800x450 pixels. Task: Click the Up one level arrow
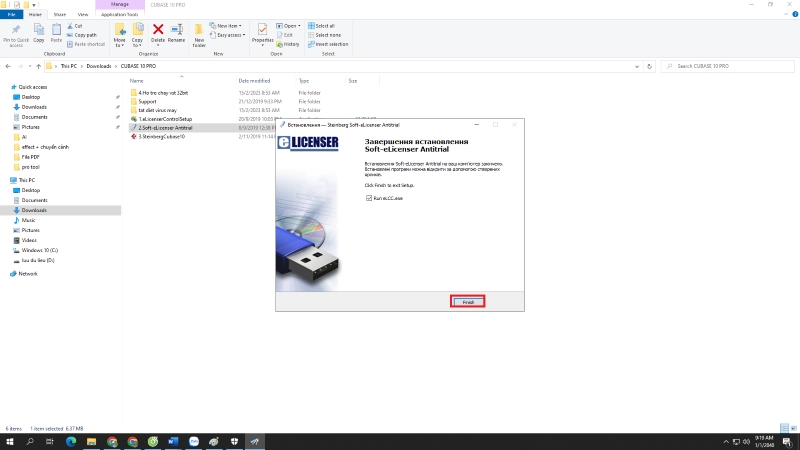[38, 66]
